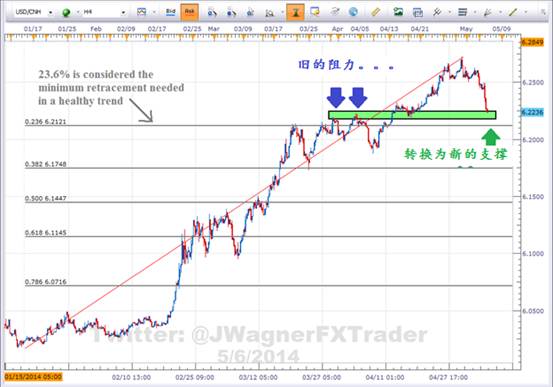Click the faint icon at toolbar's far right
The height and width of the screenshot is (387, 553).
coord(543,12)
